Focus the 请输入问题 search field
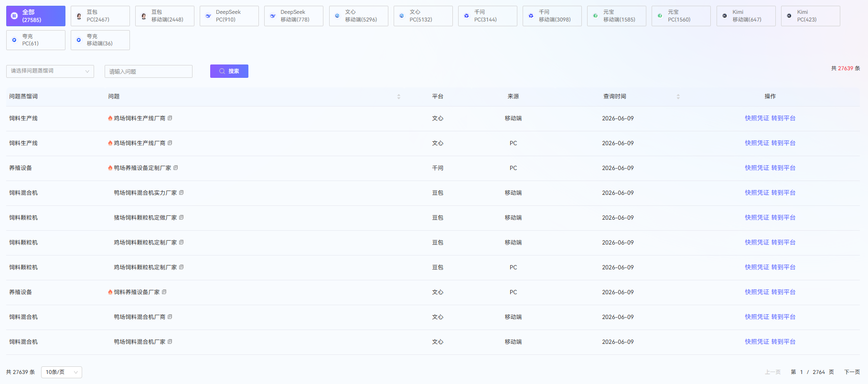Image resolution: width=868 pixels, height=384 pixels. (149, 71)
